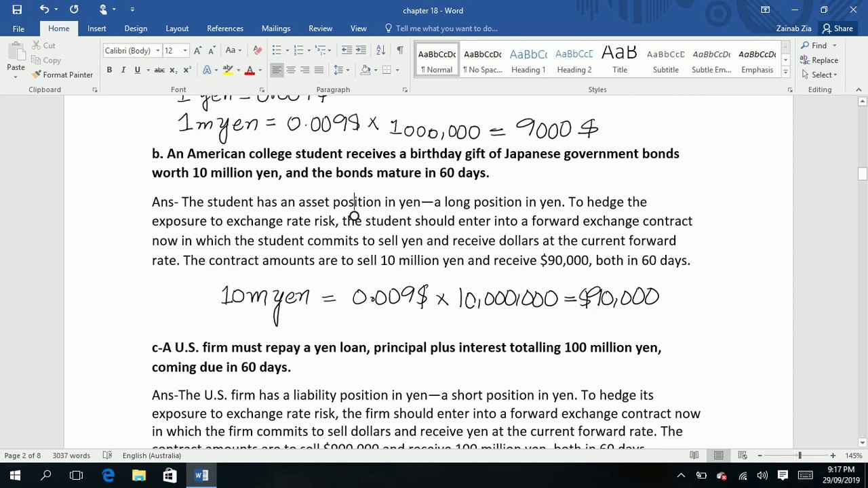The height and width of the screenshot is (488, 868).
Task: Undo the last action
Action: (x=44, y=9)
